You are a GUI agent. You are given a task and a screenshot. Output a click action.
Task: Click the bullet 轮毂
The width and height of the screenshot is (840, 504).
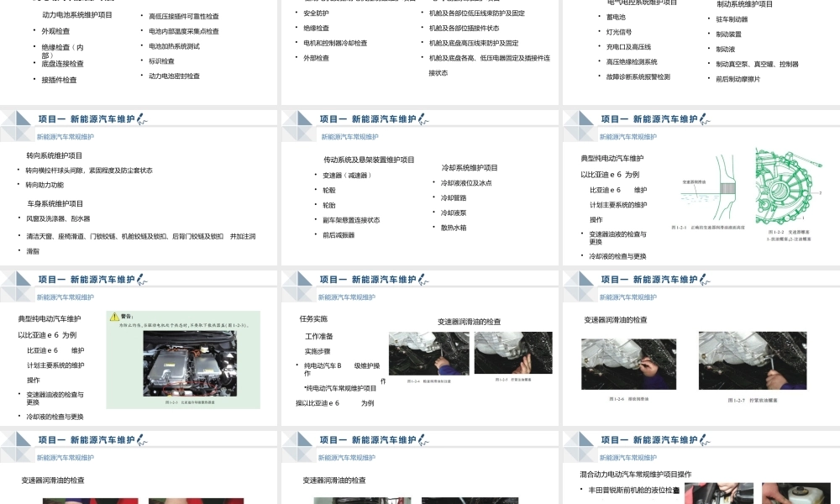329,190
